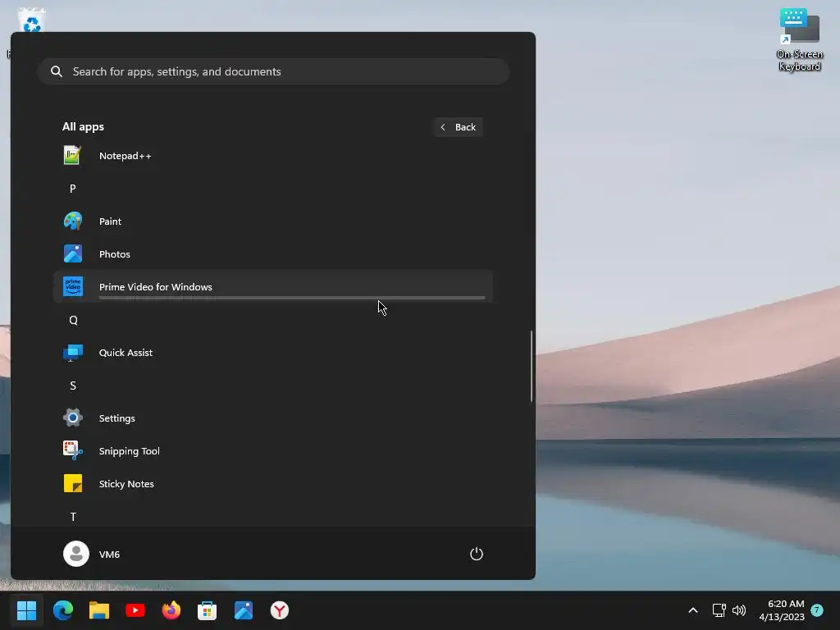This screenshot has width=840, height=630.
Task: Click the Q letter header
Action: pos(73,320)
